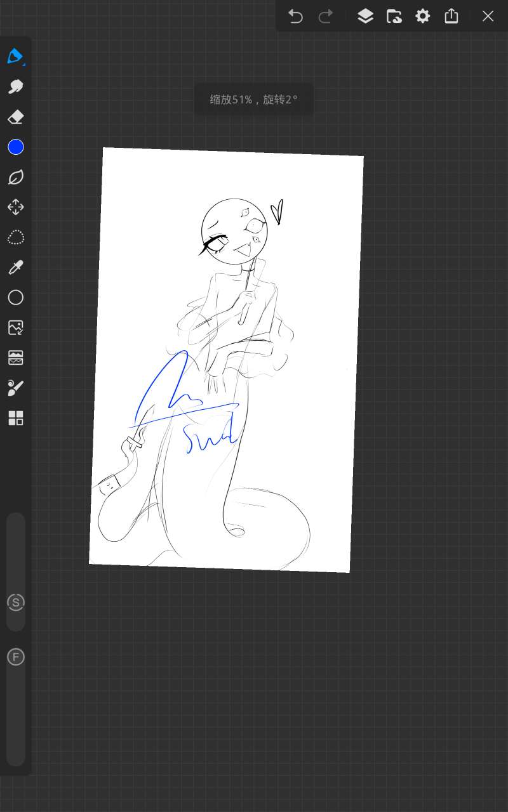Open the brush edit tool
The image size is (508, 812).
coord(15,388)
